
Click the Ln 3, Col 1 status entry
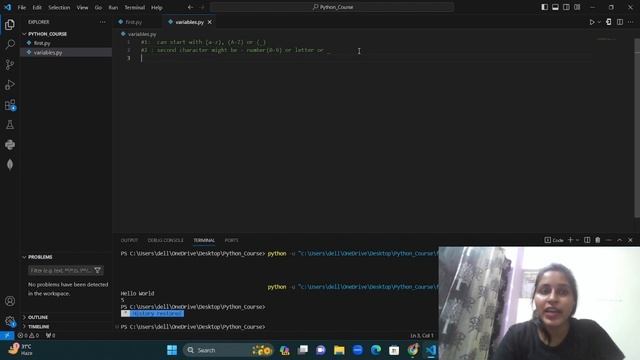click(422, 336)
